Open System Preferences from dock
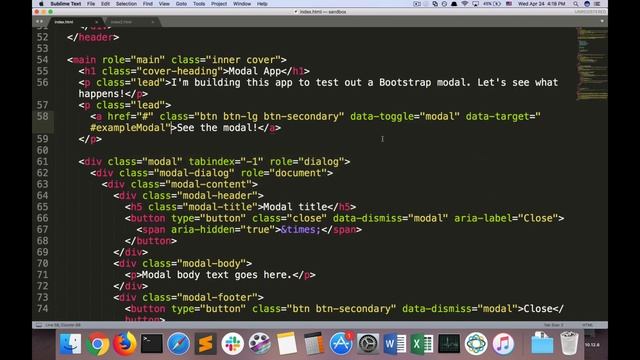The width and height of the screenshot is (640, 360). [368, 344]
